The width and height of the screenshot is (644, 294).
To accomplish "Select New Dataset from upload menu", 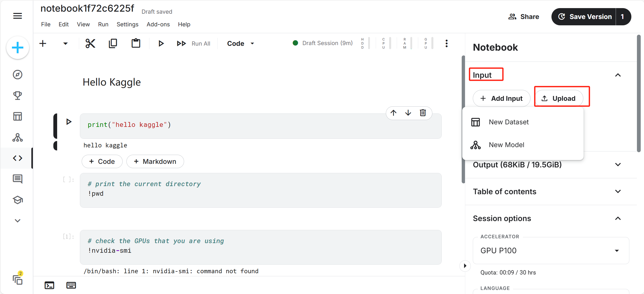I will (x=508, y=122).
